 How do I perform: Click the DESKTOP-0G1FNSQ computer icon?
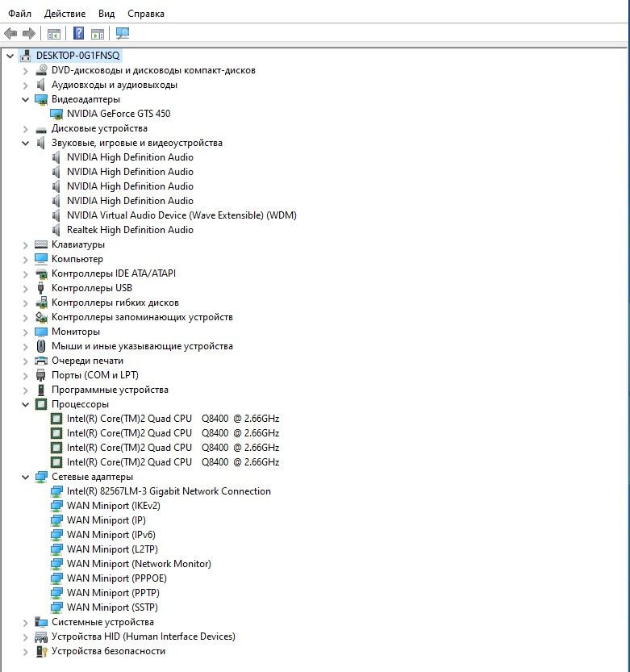coord(26,56)
